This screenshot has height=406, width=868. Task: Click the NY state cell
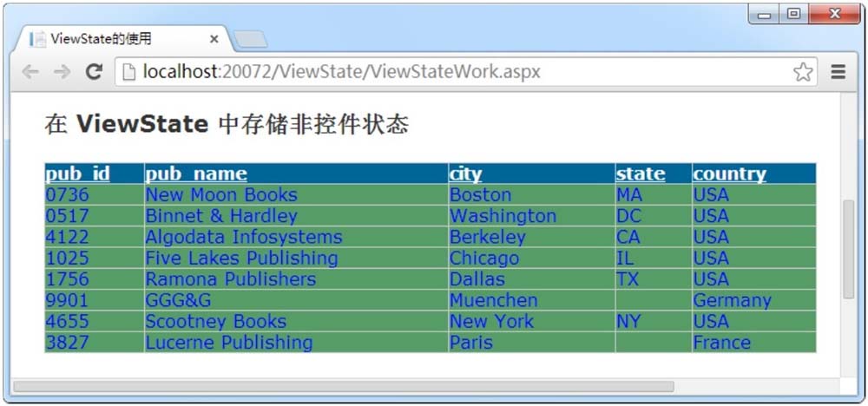pos(654,321)
